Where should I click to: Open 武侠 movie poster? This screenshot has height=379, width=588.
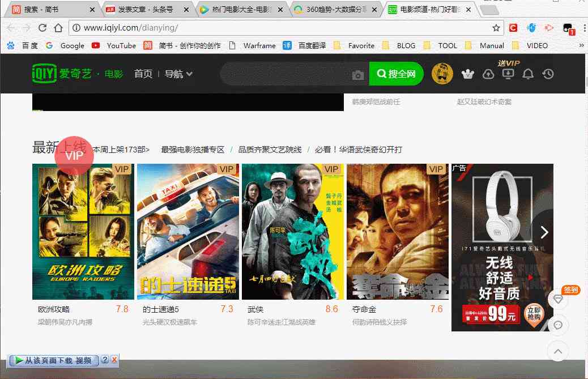(293, 232)
